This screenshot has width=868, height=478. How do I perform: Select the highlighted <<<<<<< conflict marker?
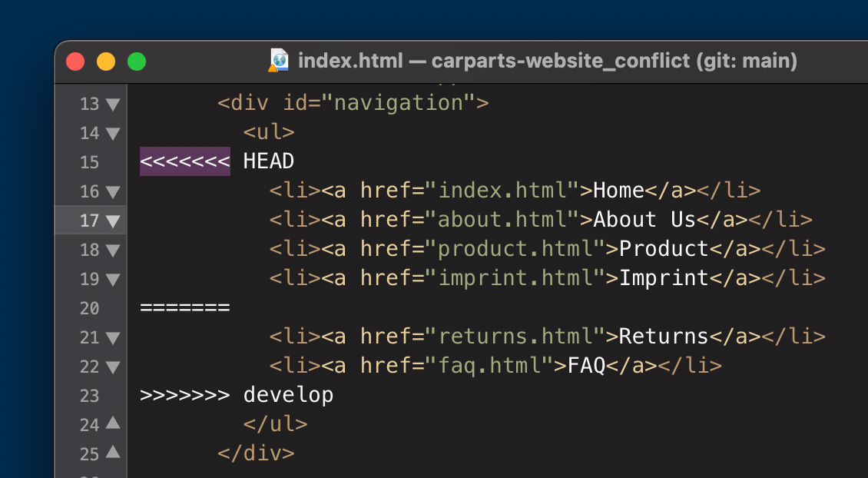pyautogui.click(x=185, y=161)
